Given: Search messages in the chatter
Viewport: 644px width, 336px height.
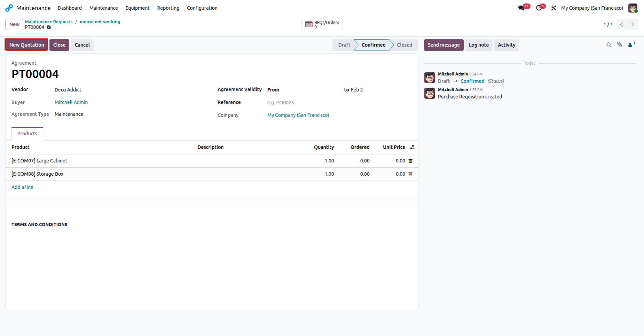Looking at the screenshot, I should [609, 45].
